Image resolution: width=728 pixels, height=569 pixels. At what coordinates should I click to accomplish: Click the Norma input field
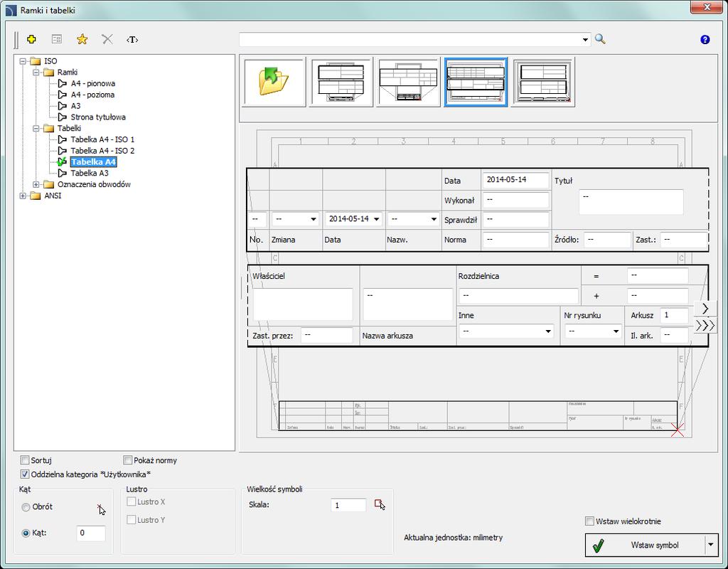(x=516, y=240)
